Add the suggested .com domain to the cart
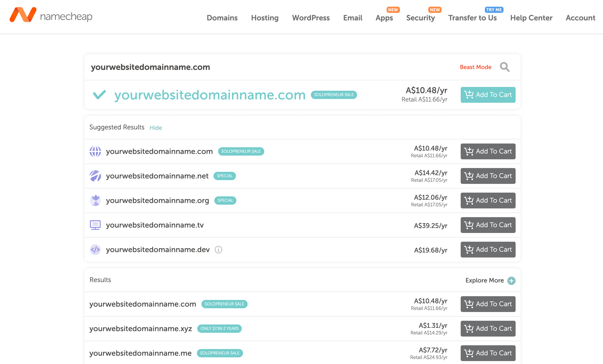The height and width of the screenshot is (364, 603). click(488, 151)
